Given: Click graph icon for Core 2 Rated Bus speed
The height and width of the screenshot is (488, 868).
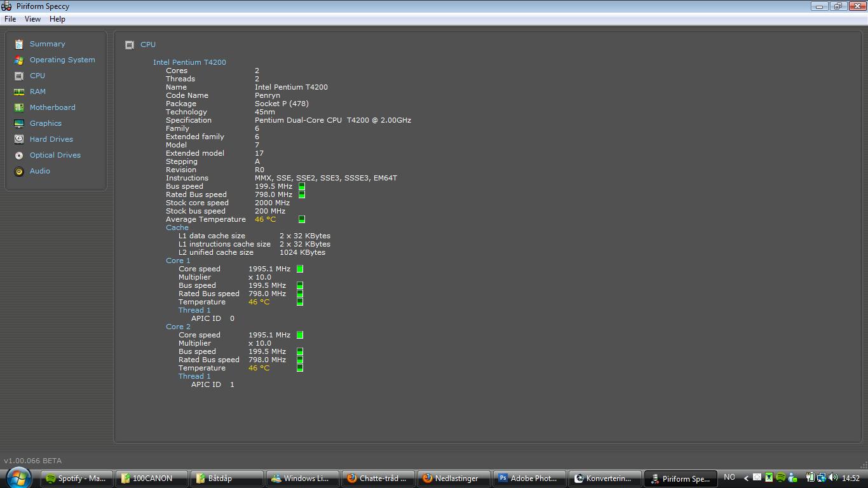Looking at the screenshot, I should [300, 360].
